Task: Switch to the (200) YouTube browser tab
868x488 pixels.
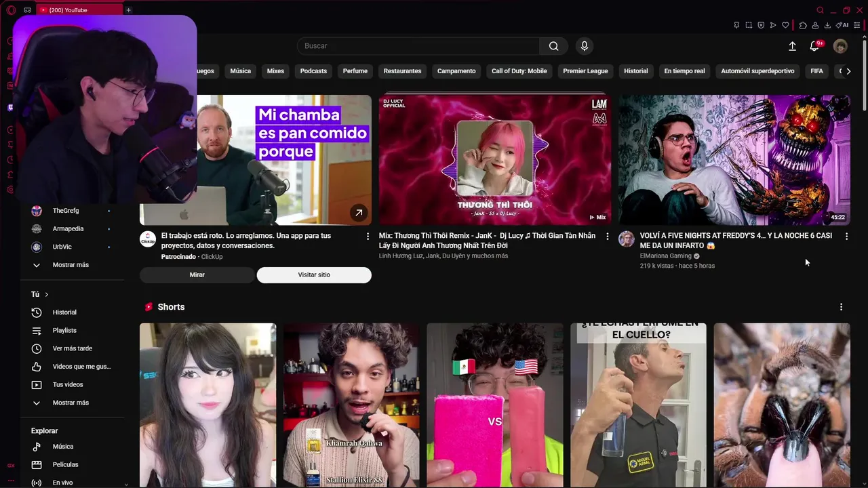Action: (x=78, y=10)
